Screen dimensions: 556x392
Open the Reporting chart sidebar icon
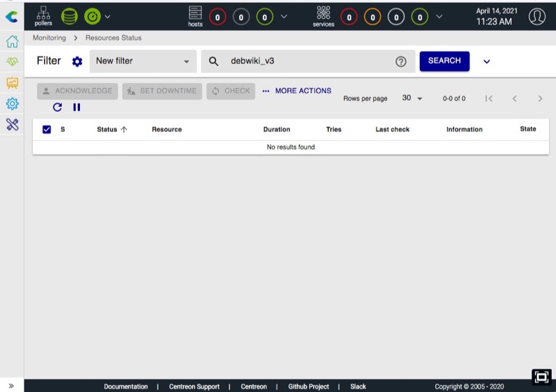pyautogui.click(x=12, y=83)
